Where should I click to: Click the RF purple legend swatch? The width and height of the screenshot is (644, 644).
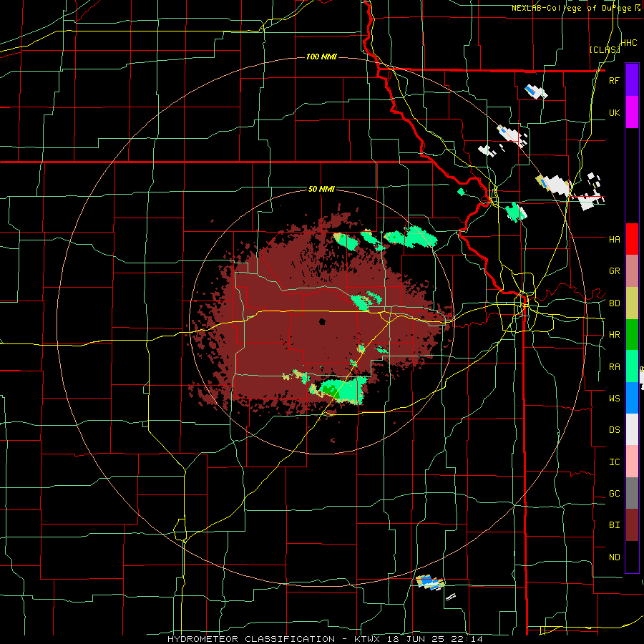(x=632, y=79)
